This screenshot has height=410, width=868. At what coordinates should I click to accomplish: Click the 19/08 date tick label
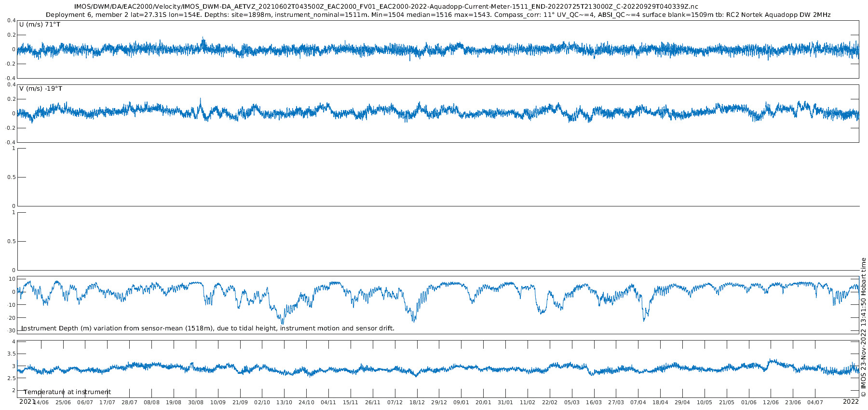click(174, 402)
